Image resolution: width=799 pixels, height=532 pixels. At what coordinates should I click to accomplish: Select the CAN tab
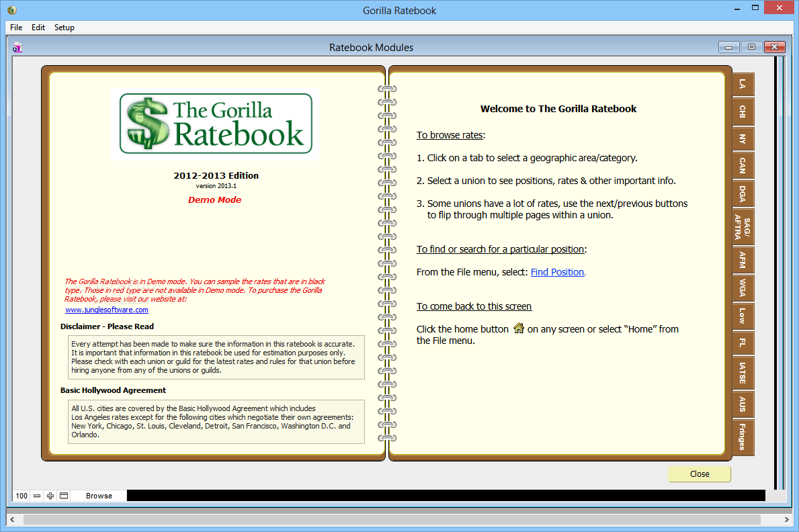[x=743, y=166]
